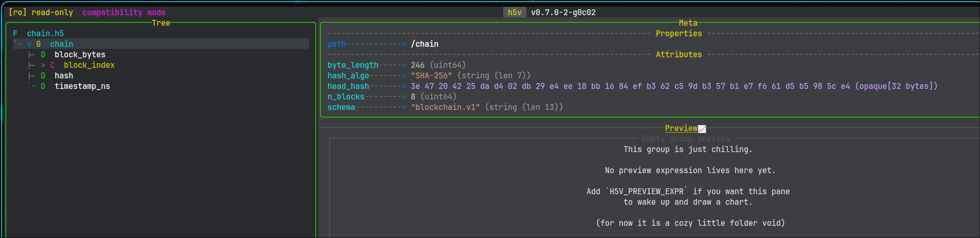Image resolution: width=980 pixels, height=238 pixels.
Task: Focus the Meta panel title
Action: pyautogui.click(x=688, y=23)
